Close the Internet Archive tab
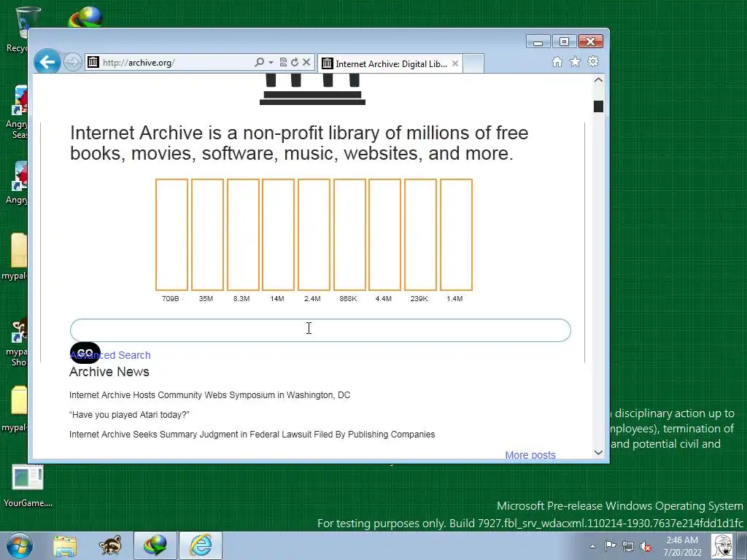Screen dimensions: 747x560 click(455, 63)
